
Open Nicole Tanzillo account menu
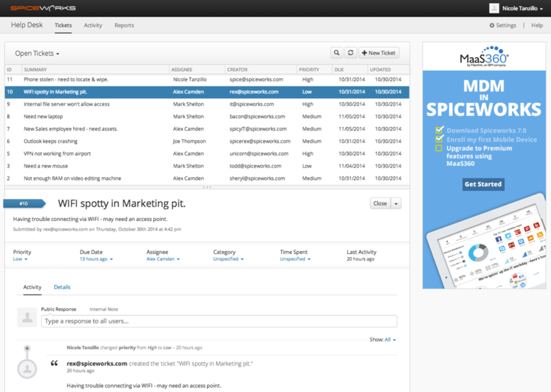click(522, 8)
